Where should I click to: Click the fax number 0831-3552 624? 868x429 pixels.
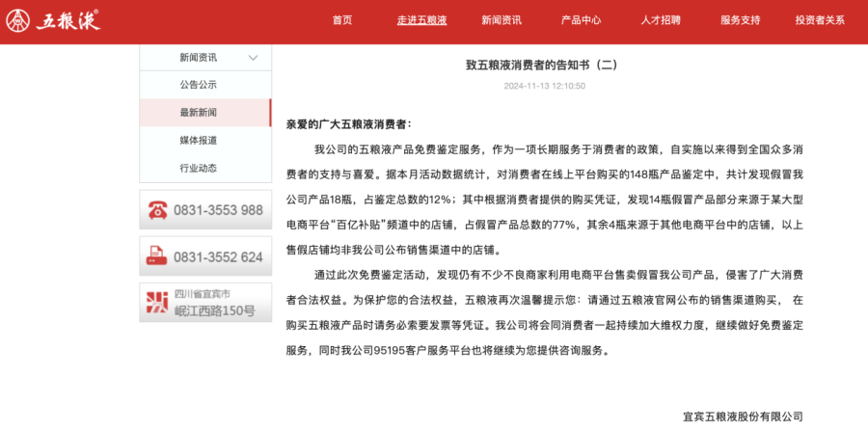click(218, 257)
